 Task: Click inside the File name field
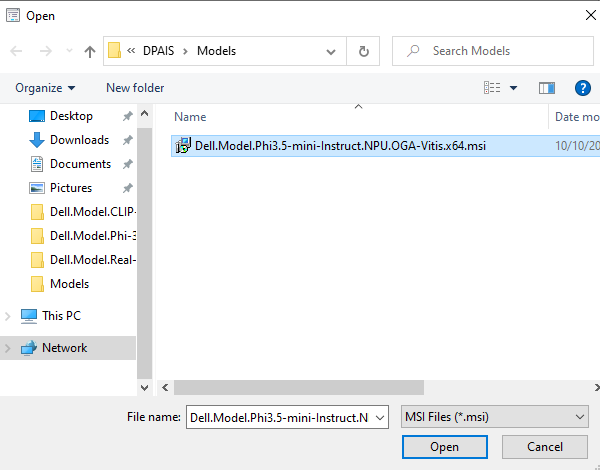(279, 418)
